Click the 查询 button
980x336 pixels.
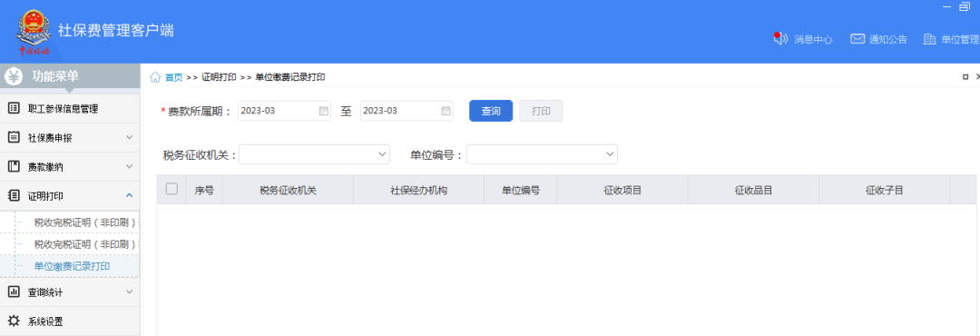491,111
